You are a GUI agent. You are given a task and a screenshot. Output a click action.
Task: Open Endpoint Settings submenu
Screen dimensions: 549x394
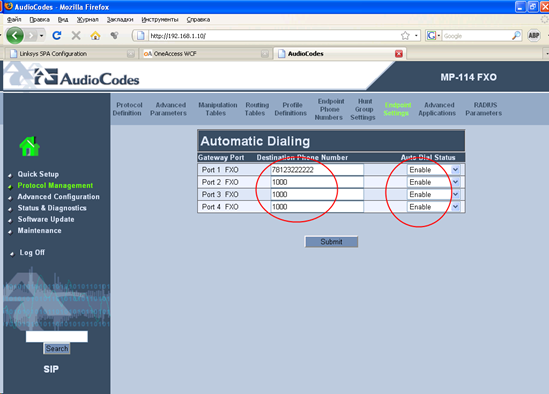click(x=397, y=109)
